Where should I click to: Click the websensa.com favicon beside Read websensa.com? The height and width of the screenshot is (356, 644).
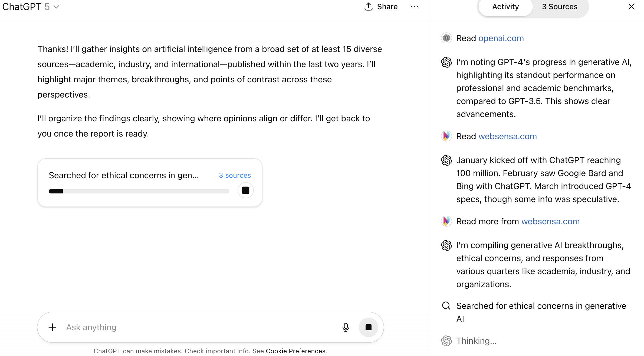[x=446, y=136]
